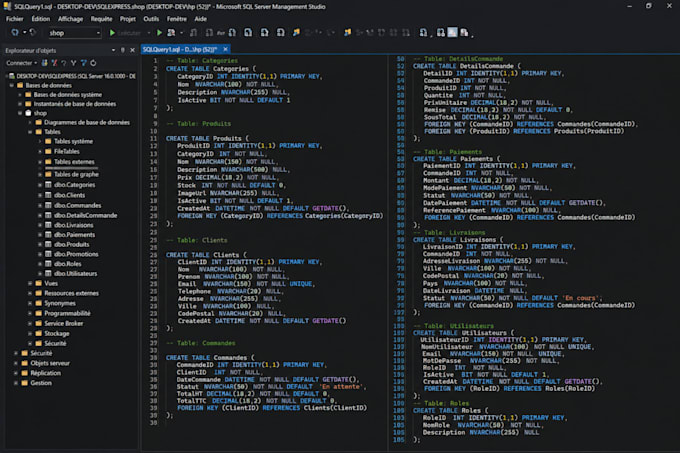The width and height of the screenshot is (680, 453).
Task: Click the 'CREATE TABLE Clients' code line
Action: 206,255
